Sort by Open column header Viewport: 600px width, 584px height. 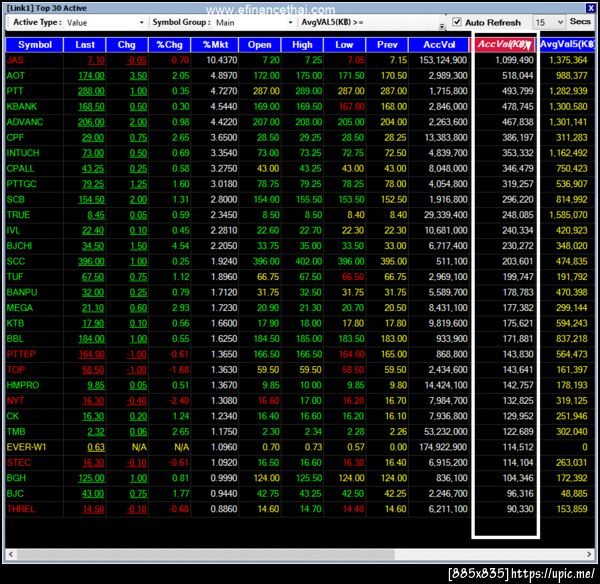click(259, 45)
